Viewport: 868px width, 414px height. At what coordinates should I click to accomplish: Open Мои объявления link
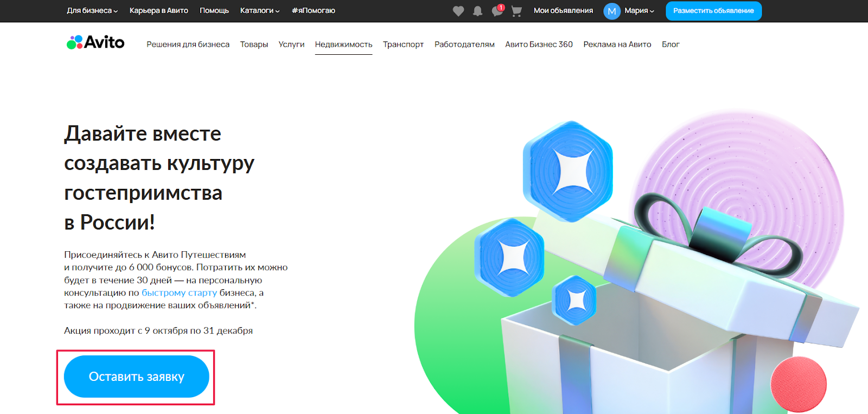pos(563,10)
